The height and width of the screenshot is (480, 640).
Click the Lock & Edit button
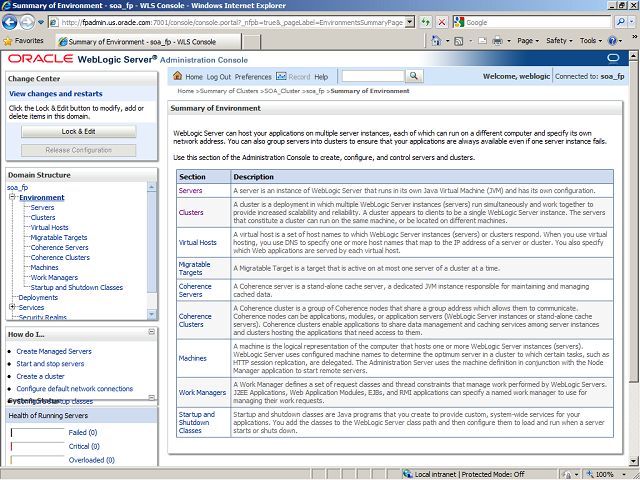[78, 131]
